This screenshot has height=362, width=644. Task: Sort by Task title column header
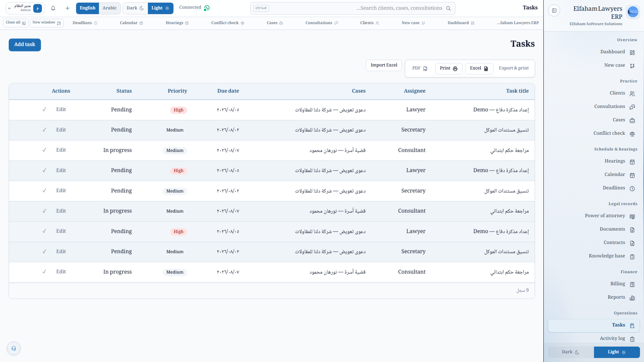[517, 91]
